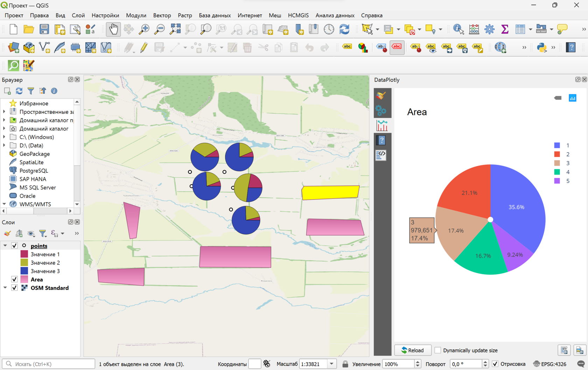This screenshot has height=370, width=588.
Task: Open the Вектор menu
Action: pyautogui.click(x=162, y=15)
